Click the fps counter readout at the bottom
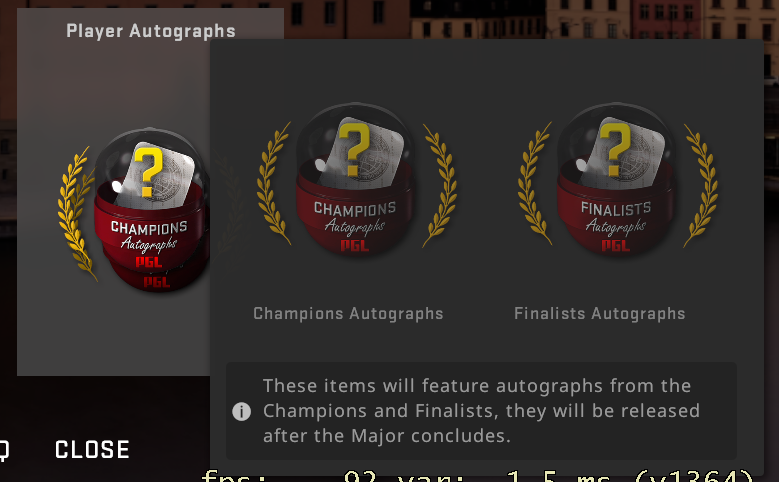 point(477,476)
